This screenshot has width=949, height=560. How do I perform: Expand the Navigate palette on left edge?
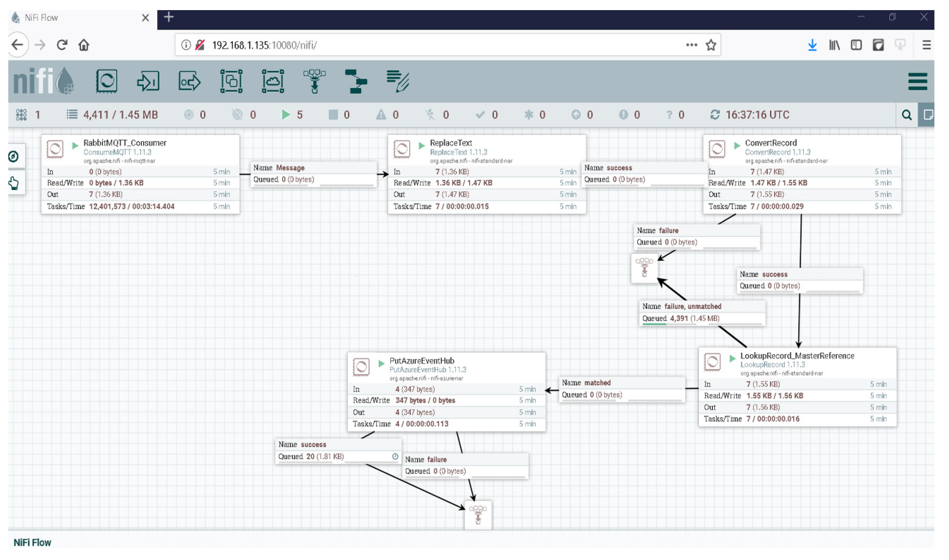tap(14, 156)
